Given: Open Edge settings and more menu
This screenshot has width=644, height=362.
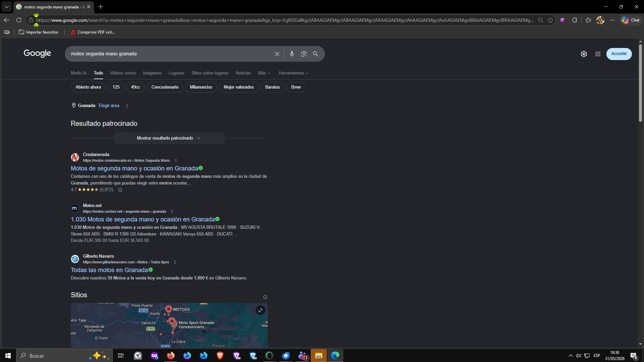Looking at the screenshot, I should pos(612,20).
